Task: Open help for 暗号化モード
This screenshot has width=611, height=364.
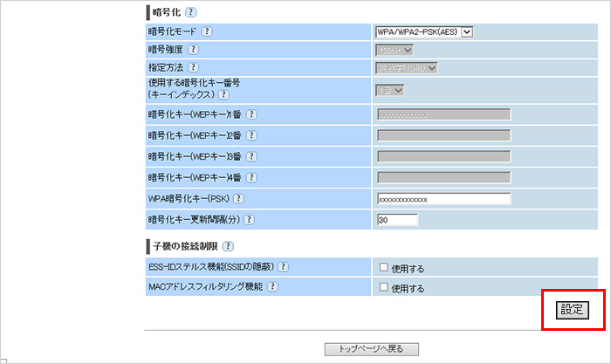Action: (x=207, y=32)
